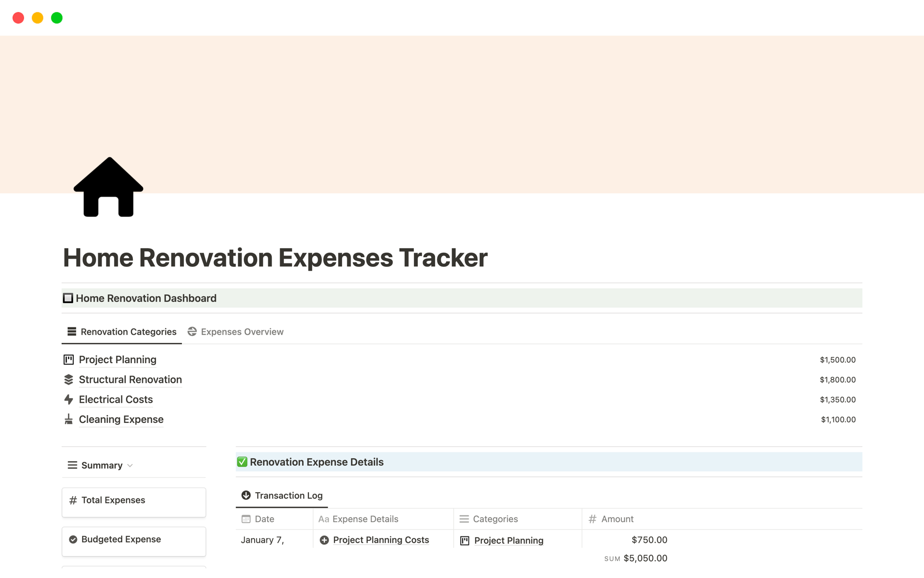
Task: Click the hash icon in the Amount column
Action: tap(592, 519)
